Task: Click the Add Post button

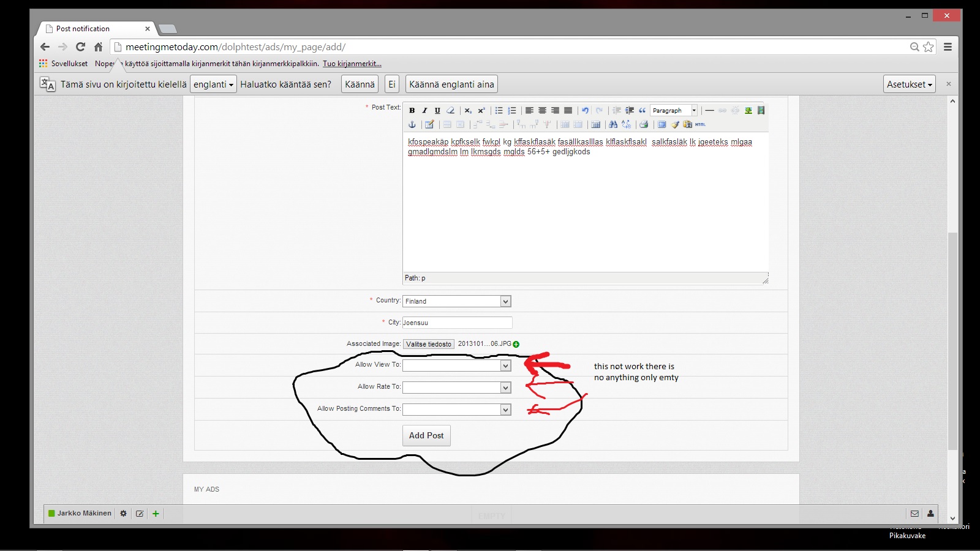Action: (426, 435)
